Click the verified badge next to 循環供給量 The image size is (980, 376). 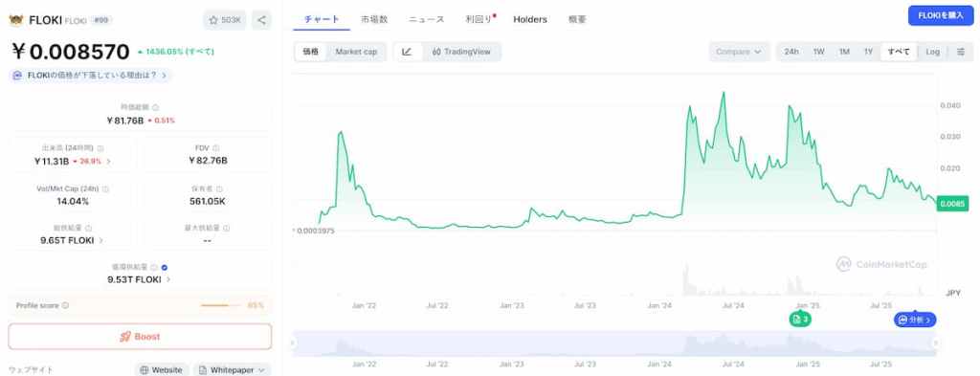tap(165, 267)
